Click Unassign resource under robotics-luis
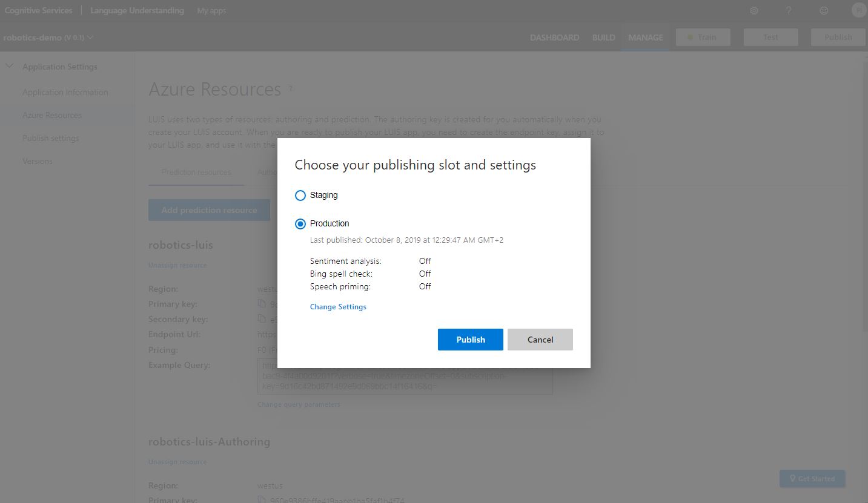The height and width of the screenshot is (503, 868). click(x=177, y=265)
